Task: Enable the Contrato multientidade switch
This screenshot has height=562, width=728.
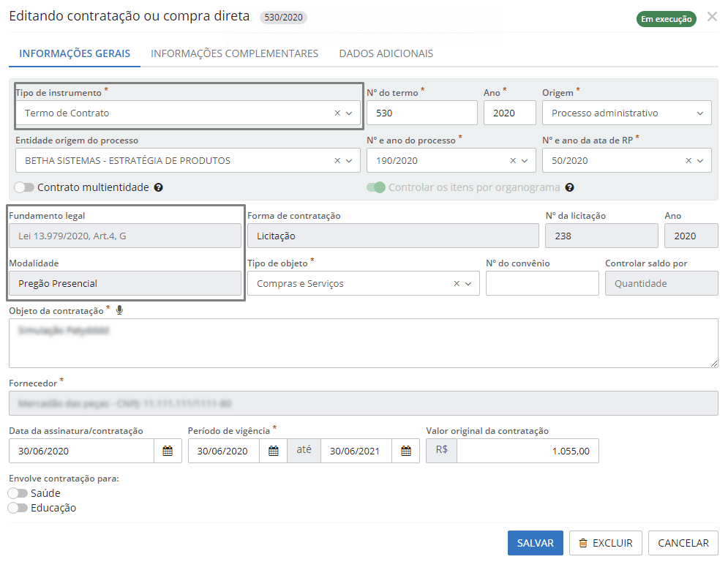Action: (x=24, y=187)
